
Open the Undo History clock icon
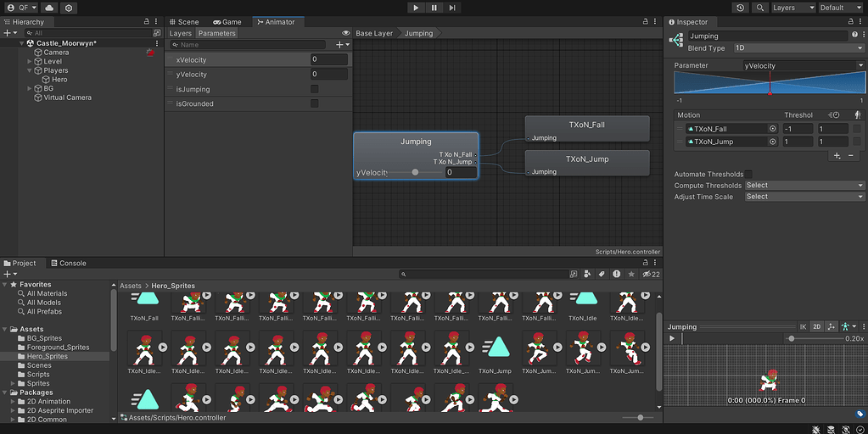tap(740, 8)
